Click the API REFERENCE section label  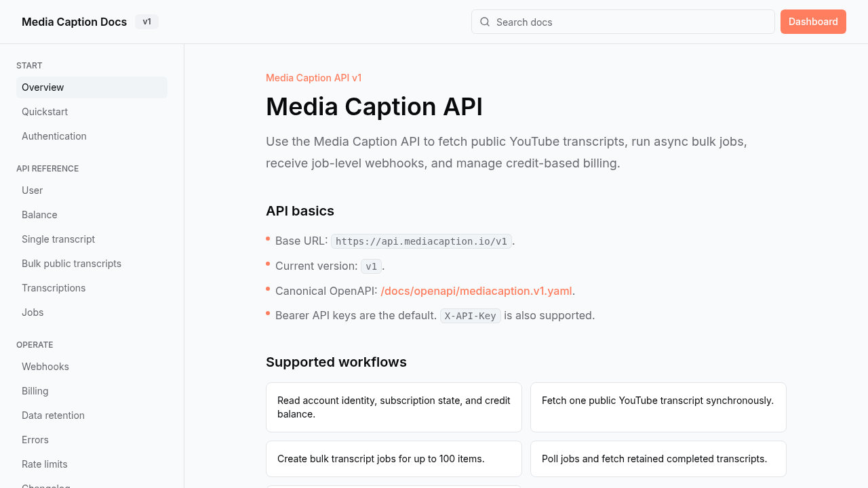tap(47, 169)
